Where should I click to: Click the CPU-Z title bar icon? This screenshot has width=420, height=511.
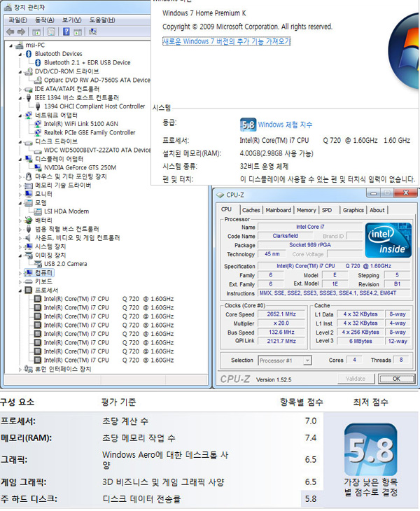220,195
